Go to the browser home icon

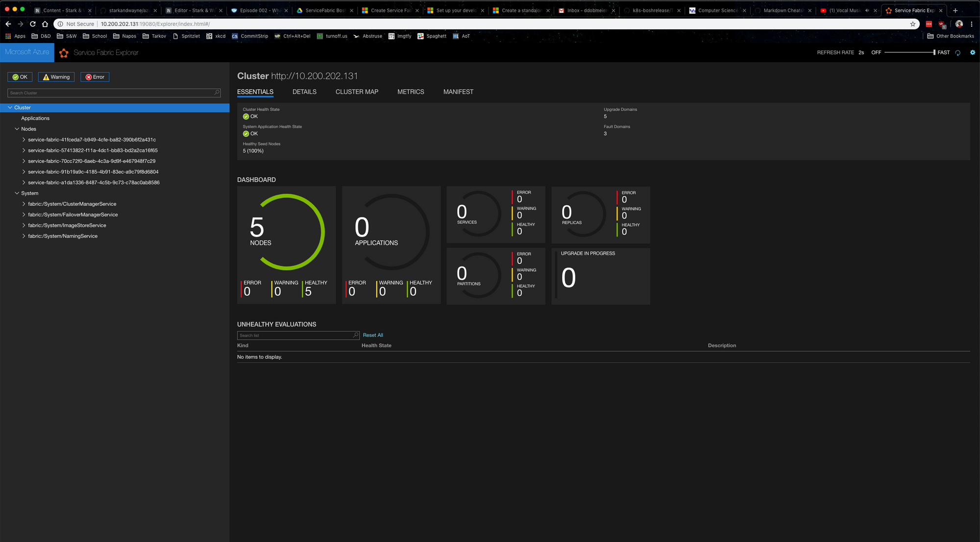click(x=45, y=24)
